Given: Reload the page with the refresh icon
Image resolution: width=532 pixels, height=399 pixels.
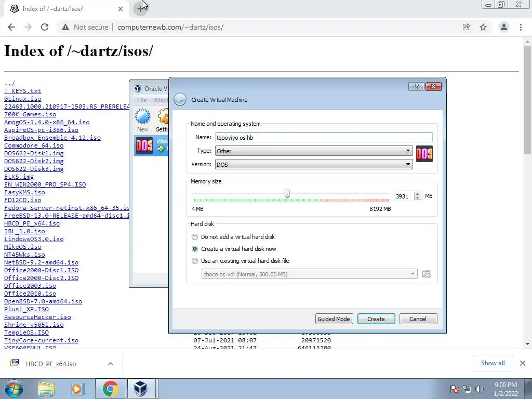Looking at the screenshot, I should 45,27.
